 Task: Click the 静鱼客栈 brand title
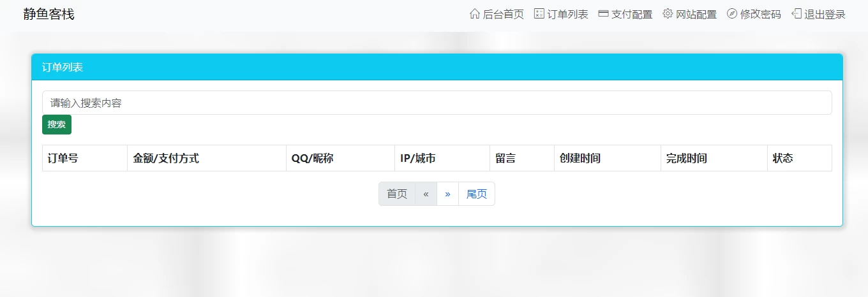click(x=49, y=14)
